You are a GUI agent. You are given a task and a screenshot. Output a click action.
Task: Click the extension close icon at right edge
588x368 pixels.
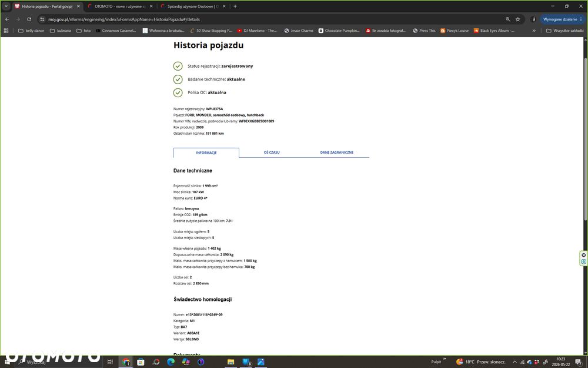coord(583,255)
